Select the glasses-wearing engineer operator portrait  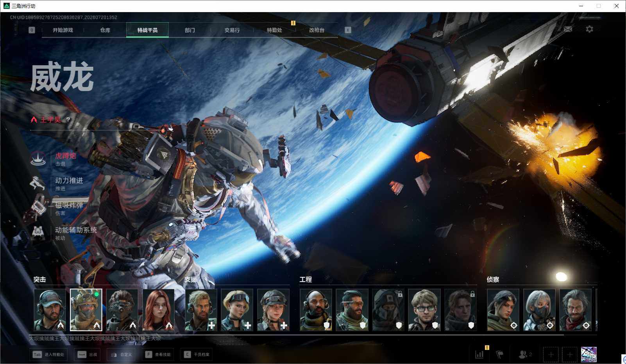point(424,310)
